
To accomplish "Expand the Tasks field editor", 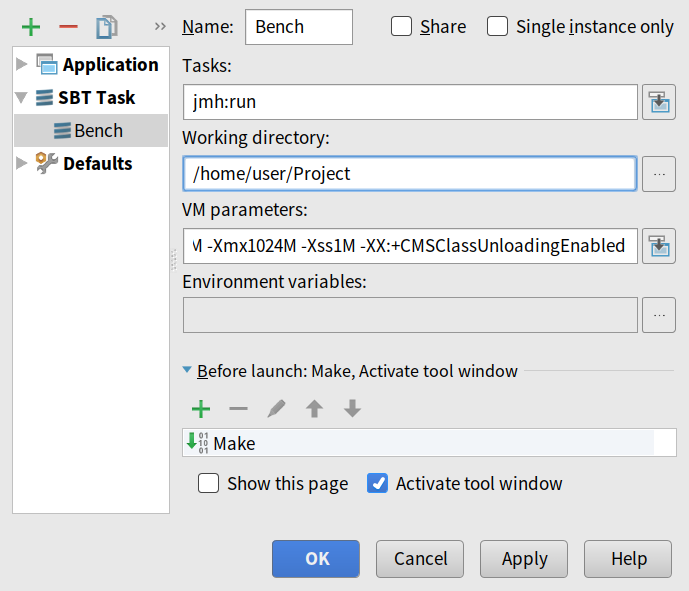I will tap(658, 102).
